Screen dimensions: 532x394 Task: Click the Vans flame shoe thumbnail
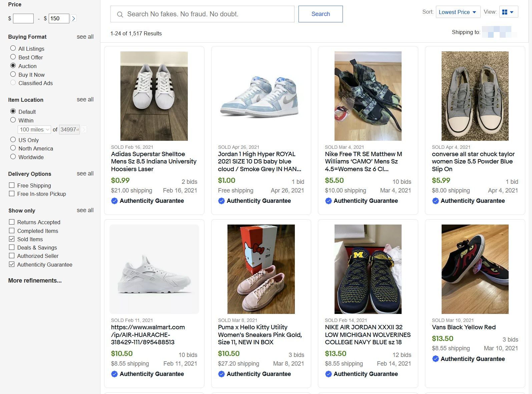pos(475,269)
